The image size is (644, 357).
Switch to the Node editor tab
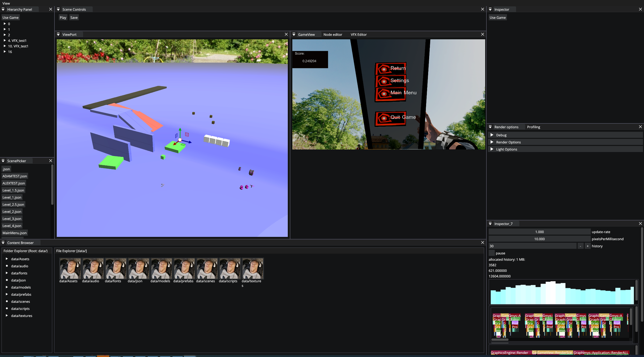click(333, 34)
